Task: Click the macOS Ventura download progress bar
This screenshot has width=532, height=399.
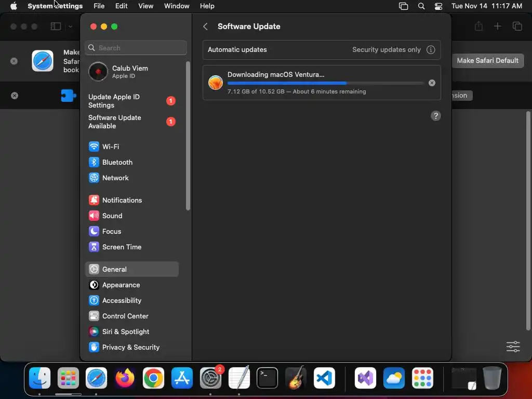Action: click(x=325, y=83)
